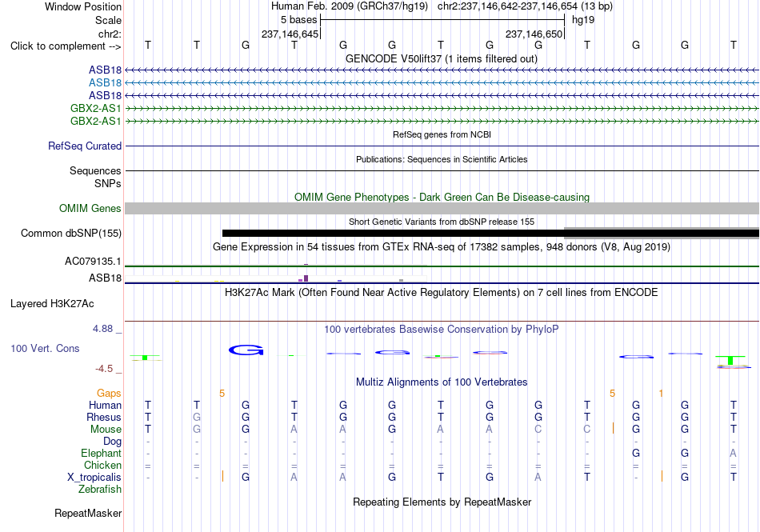
Task: Open the RefSeq Curated track label
Action: (85, 146)
